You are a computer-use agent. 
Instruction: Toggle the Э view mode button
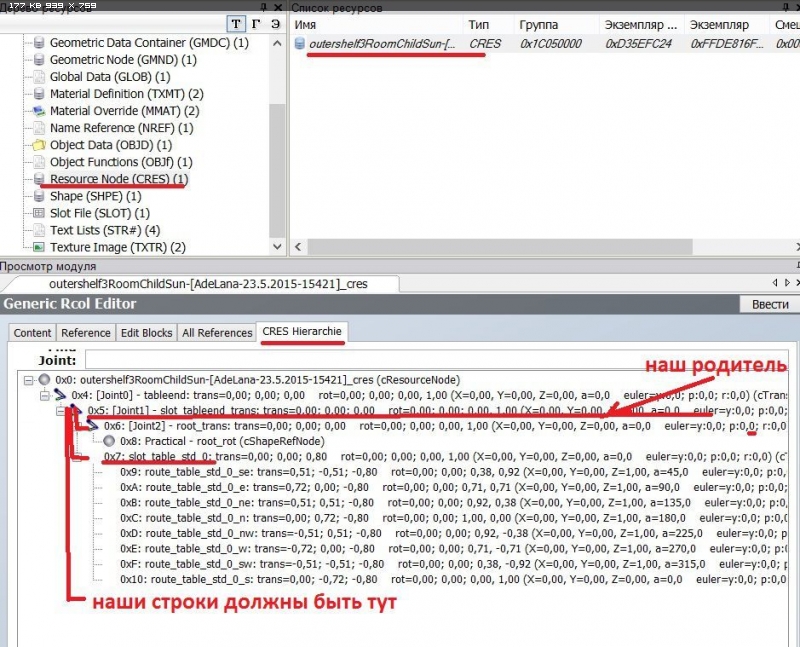(x=276, y=23)
